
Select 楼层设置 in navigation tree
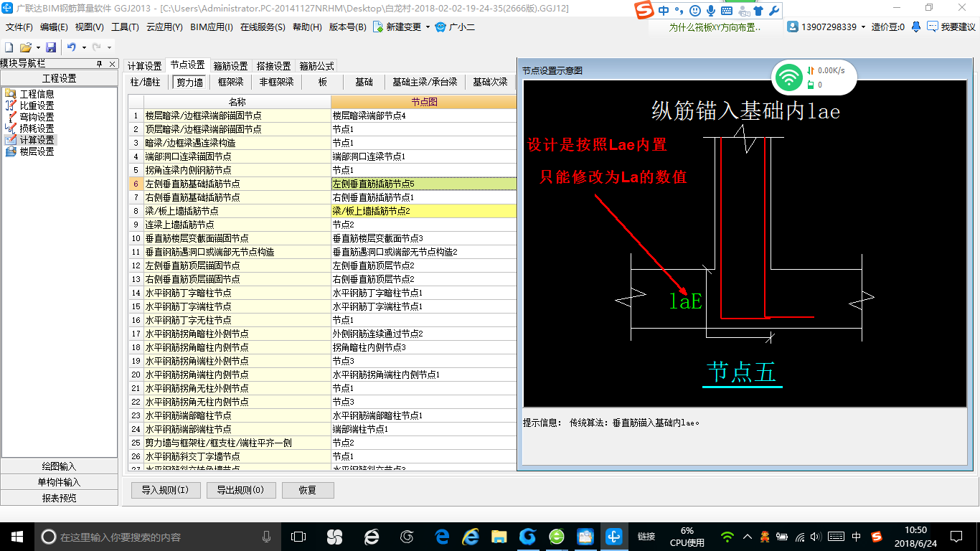pyautogui.click(x=36, y=151)
